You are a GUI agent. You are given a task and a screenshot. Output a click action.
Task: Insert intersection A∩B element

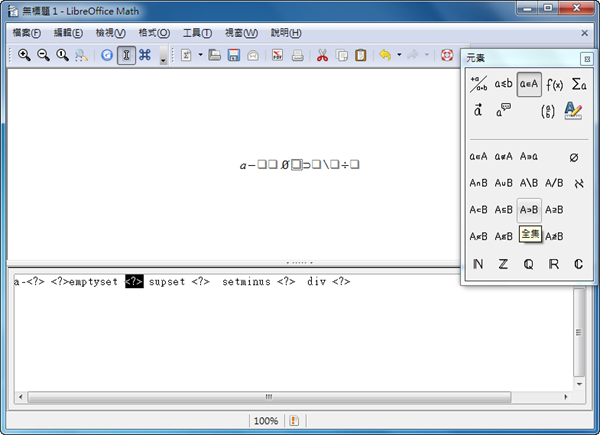coord(478,183)
